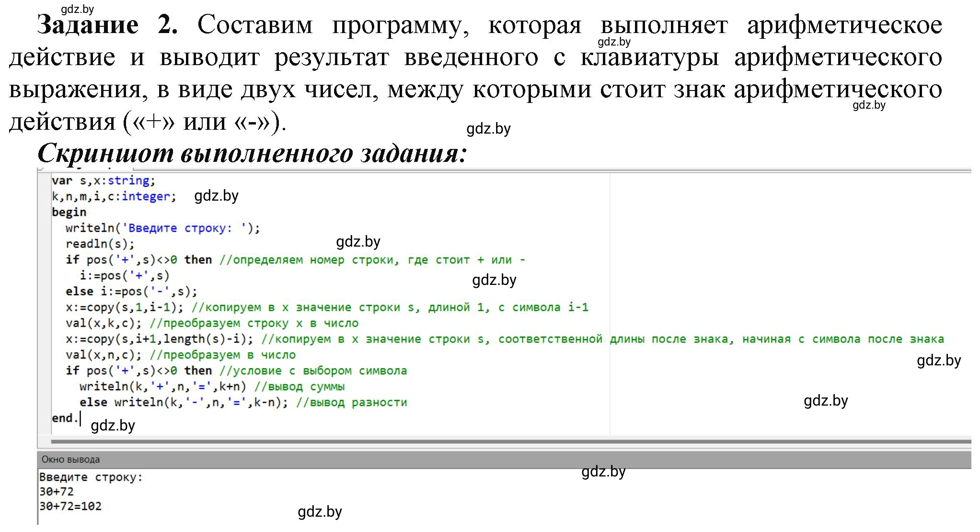Viewport: 980px width, 532px height.
Task: Click the 'val(x,n,c);' code line
Action: [x=104, y=354]
